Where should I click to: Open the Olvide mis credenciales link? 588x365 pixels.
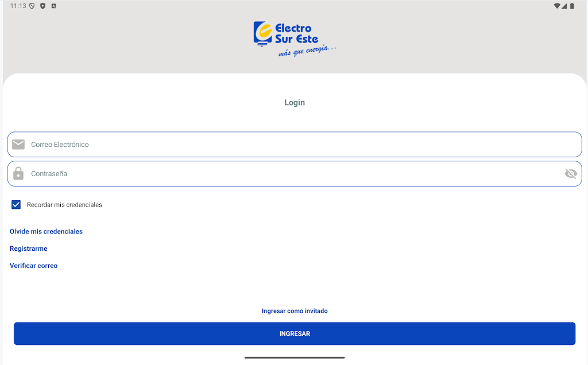[x=46, y=231]
